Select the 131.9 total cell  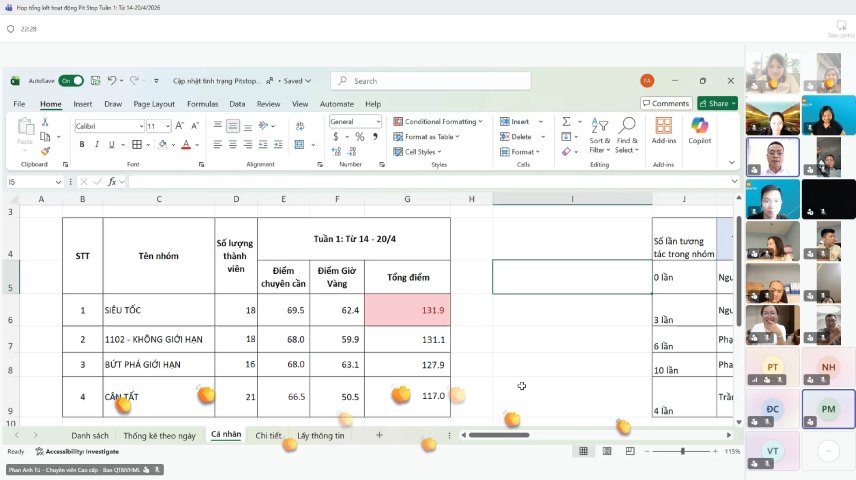coord(407,310)
